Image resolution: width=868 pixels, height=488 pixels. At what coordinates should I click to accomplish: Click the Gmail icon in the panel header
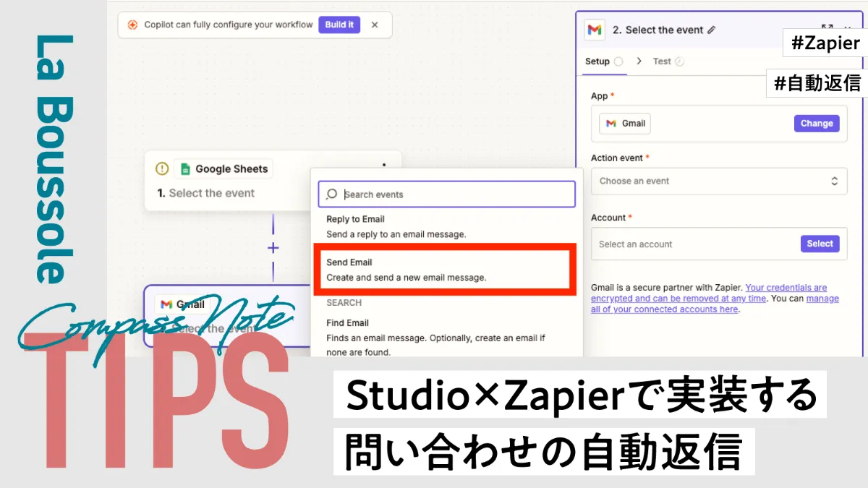[x=595, y=30]
